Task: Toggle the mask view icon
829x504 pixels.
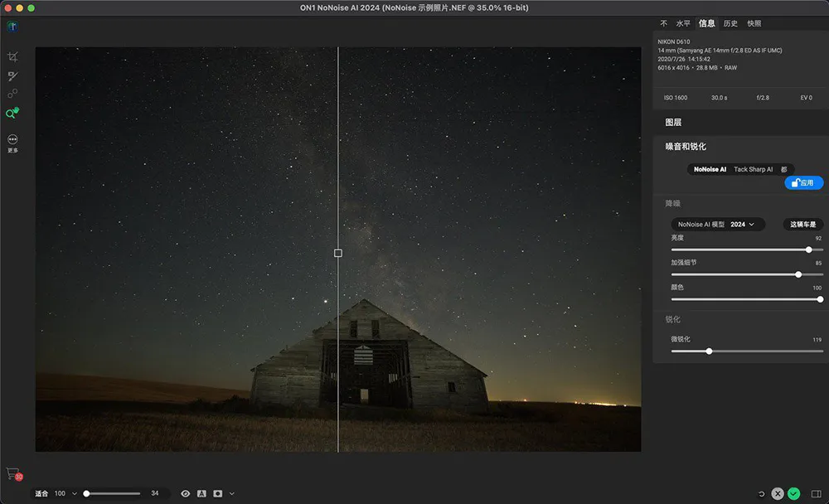Action: 218,493
